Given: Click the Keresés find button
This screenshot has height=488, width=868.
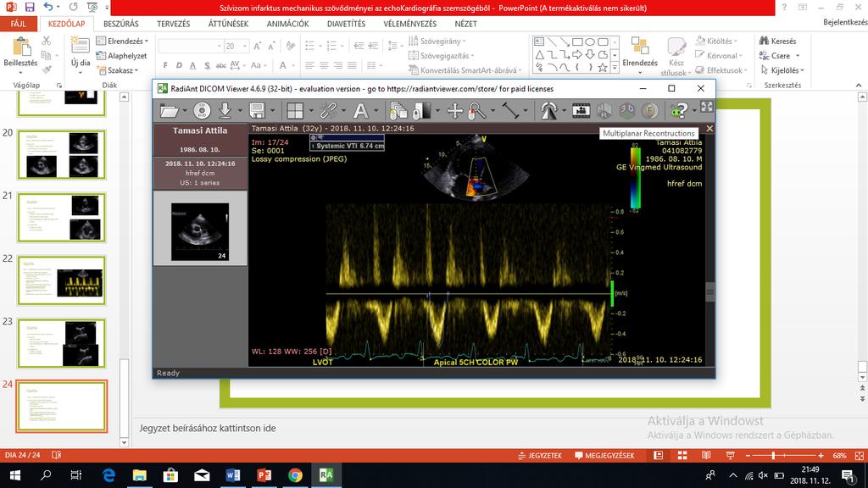Looking at the screenshot, I should pos(778,41).
